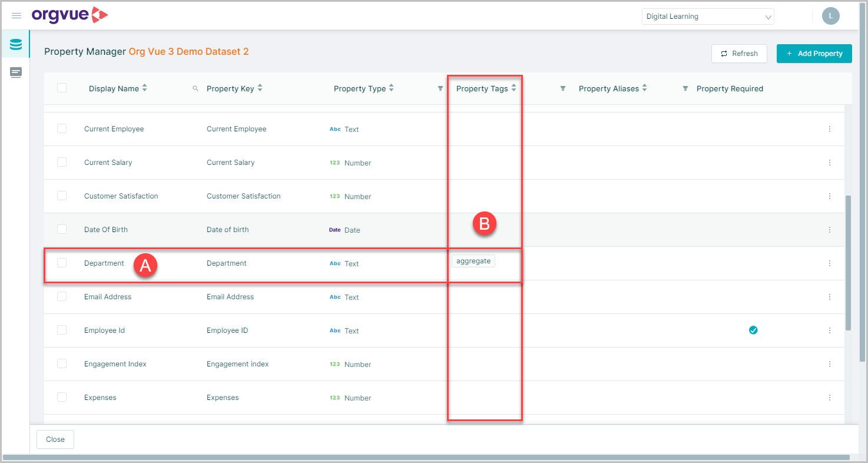Filter the Property Aliases column
The image size is (868, 463).
pyautogui.click(x=685, y=89)
